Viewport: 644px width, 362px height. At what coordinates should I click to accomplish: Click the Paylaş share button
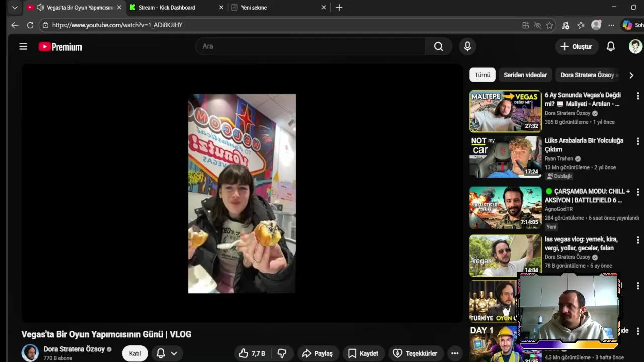click(317, 353)
